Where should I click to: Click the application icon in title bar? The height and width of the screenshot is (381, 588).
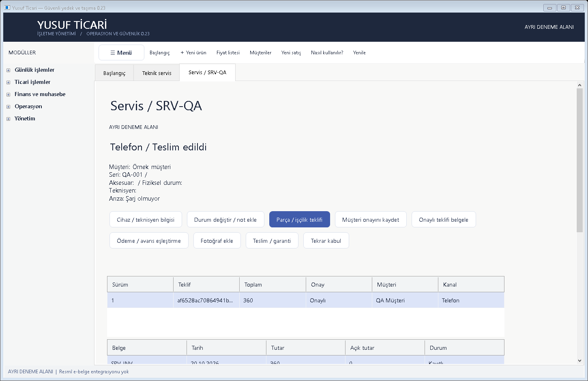pyautogui.click(x=7, y=8)
